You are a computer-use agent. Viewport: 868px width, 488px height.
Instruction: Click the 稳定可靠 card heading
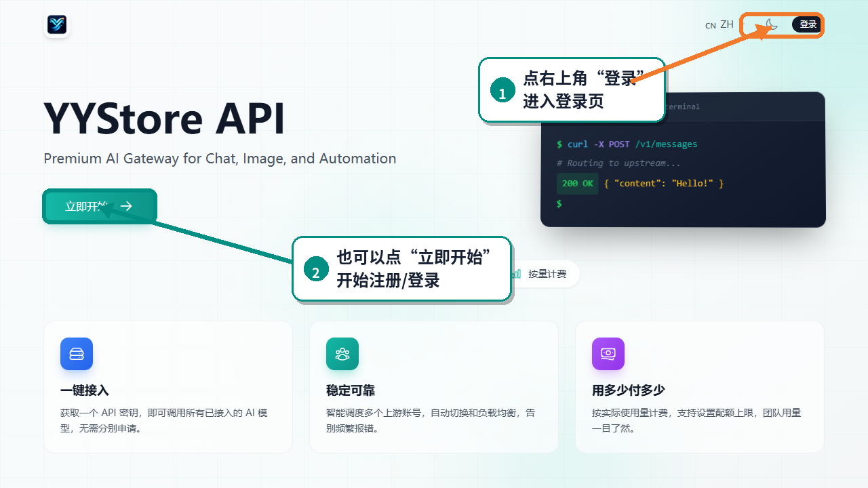point(351,390)
